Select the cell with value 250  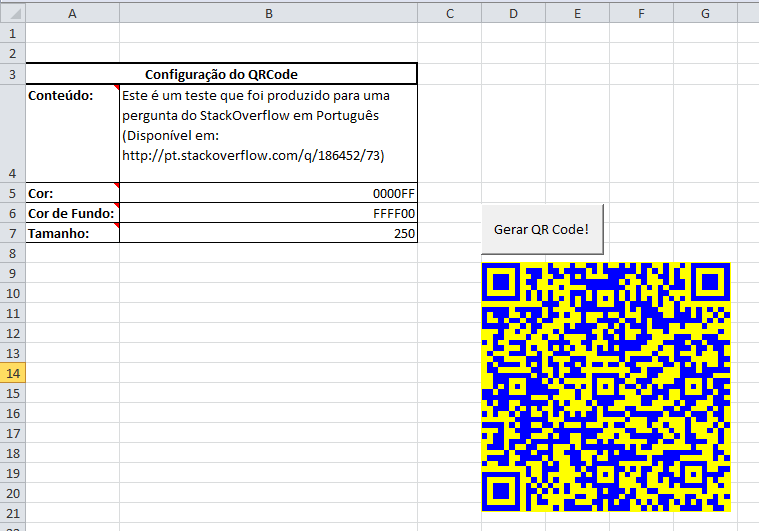pyautogui.click(x=268, y=233)
